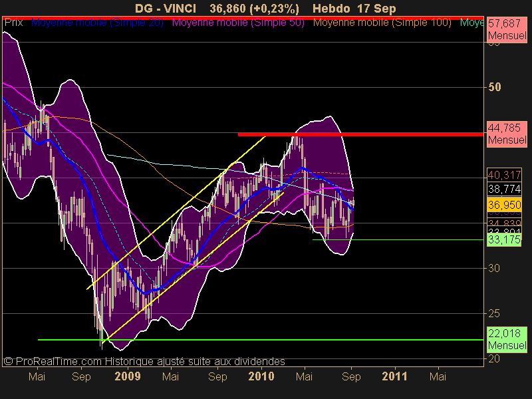Click the ProRealTime.com copyright text
The width and height of the screenshot is (532, 399).
click(x=144, y=362)
